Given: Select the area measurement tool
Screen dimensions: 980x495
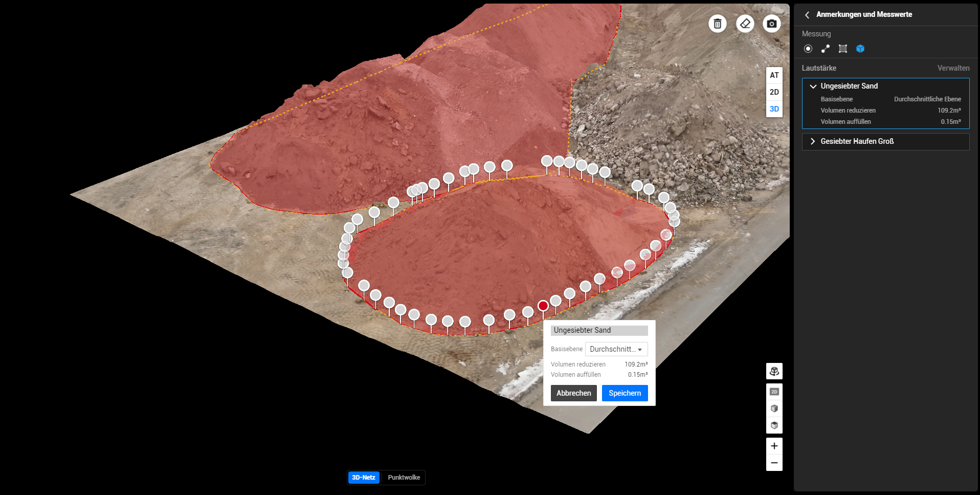Looking at the screenshot, I should pos(843,49).
